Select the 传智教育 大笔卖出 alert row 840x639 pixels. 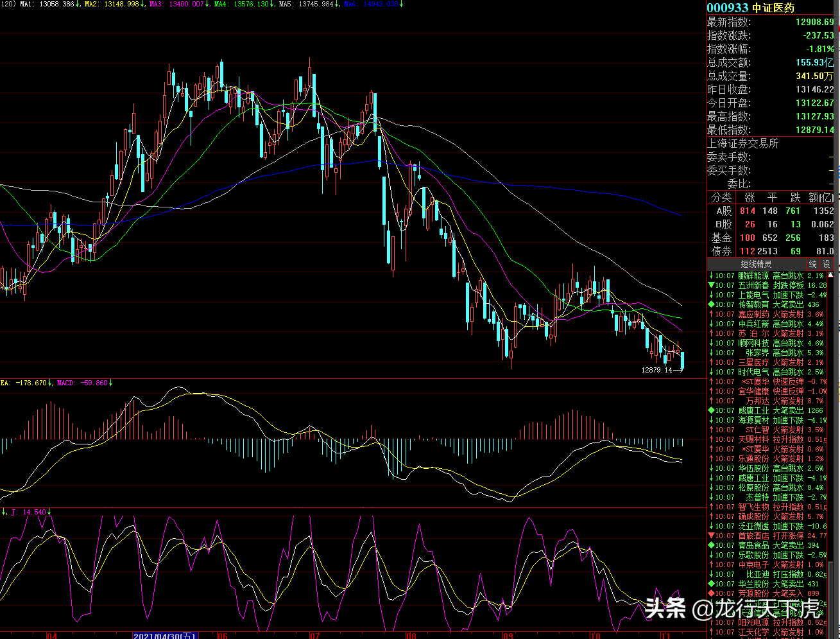pos(767,304)
